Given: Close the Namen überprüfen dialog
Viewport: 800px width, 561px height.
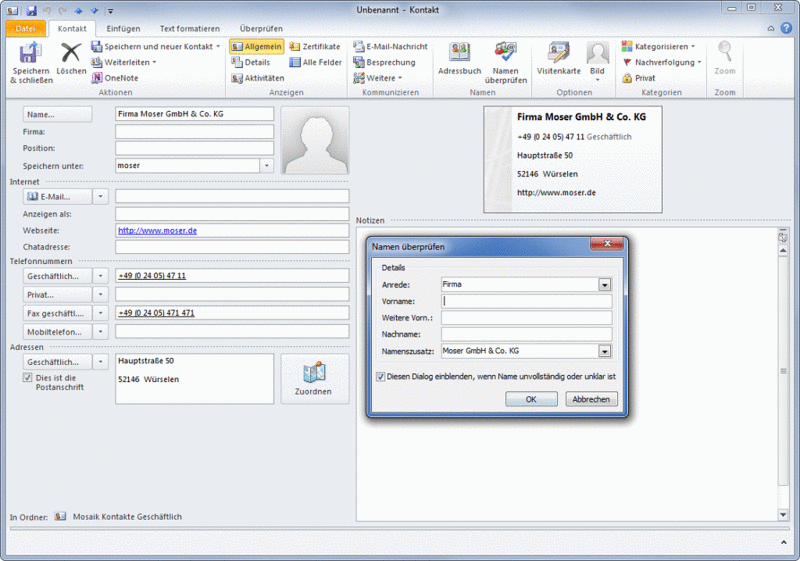Looking at the screenshot, I should coord(607,244).
